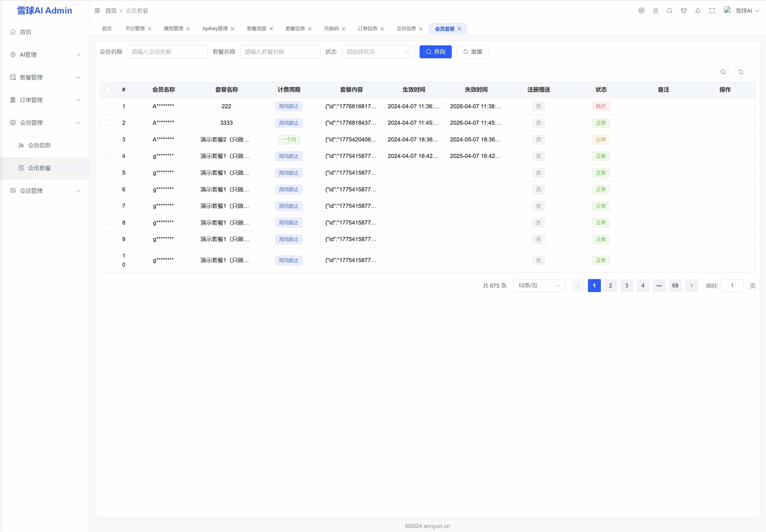Screen dimensions: 766x532
Task: Tick the checkbox for row 7
Action: (x=108, y=206)
